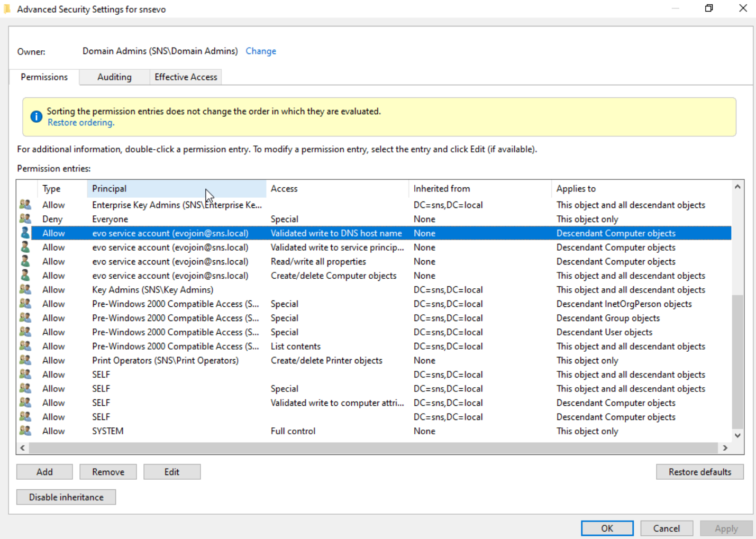The height and width of the screenshot is (539, 756).
Task: Click the group icon on the Enterprise Key Admins row
Action: [x=25, y=204]
